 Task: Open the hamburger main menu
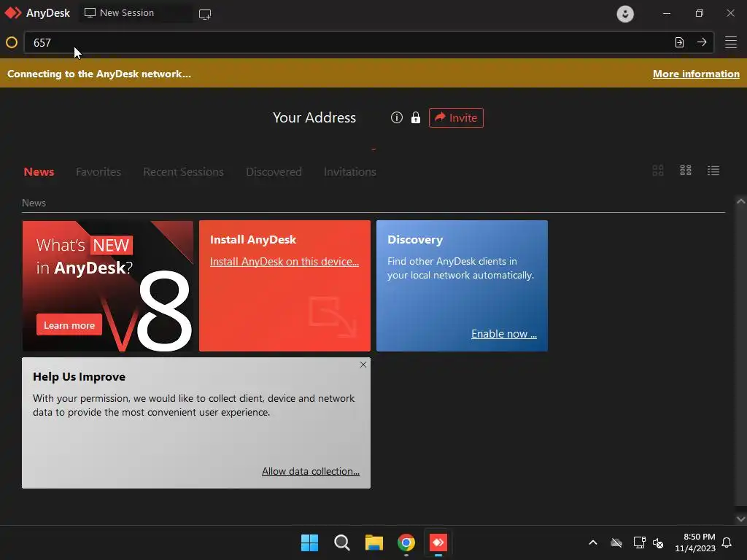click(x=731, y=42)
